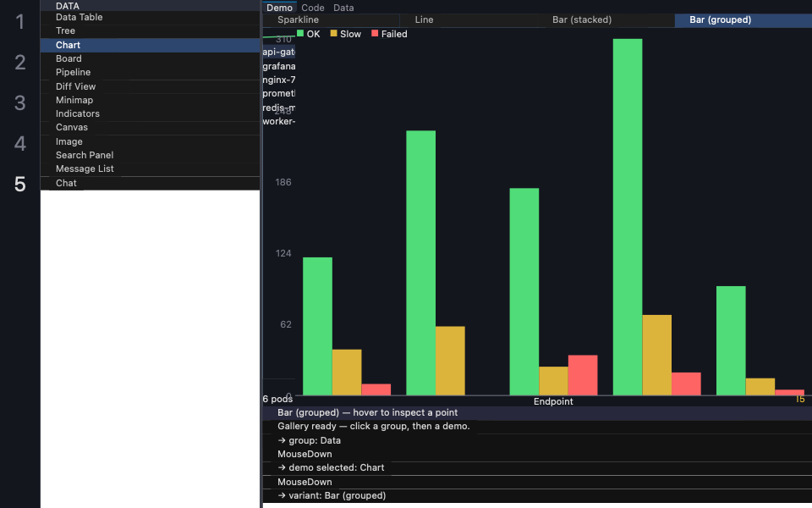812x508 pixels.
Task: Select group number 1 in the sidebar
Action: (19, 22)
